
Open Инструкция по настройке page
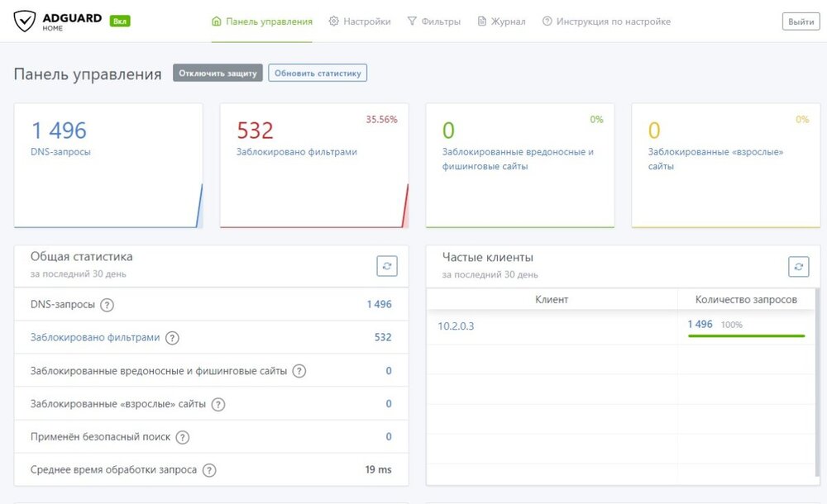[x=606, y=21]
